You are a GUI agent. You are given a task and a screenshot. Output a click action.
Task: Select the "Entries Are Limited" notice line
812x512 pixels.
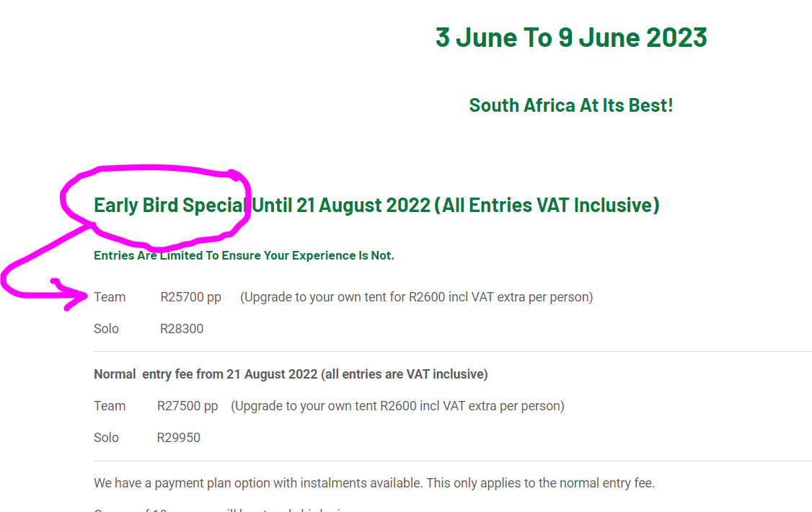[x=244, y=255]
